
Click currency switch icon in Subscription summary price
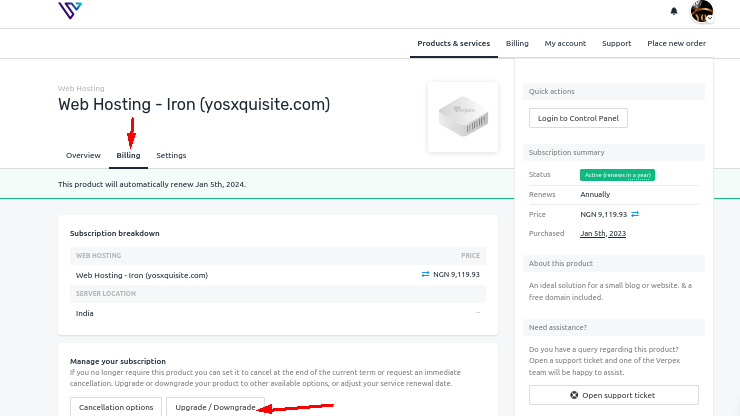coord(635,214)
